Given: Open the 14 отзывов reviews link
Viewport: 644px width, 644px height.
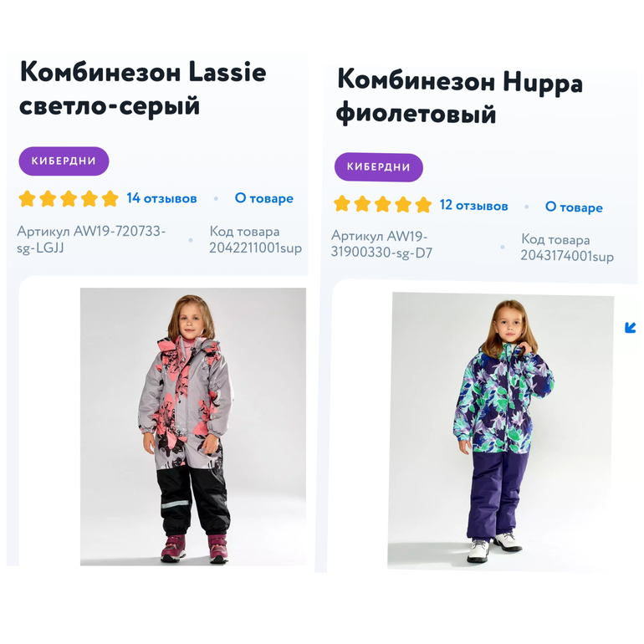Looking at the screenshot, I should click(162, 199).
